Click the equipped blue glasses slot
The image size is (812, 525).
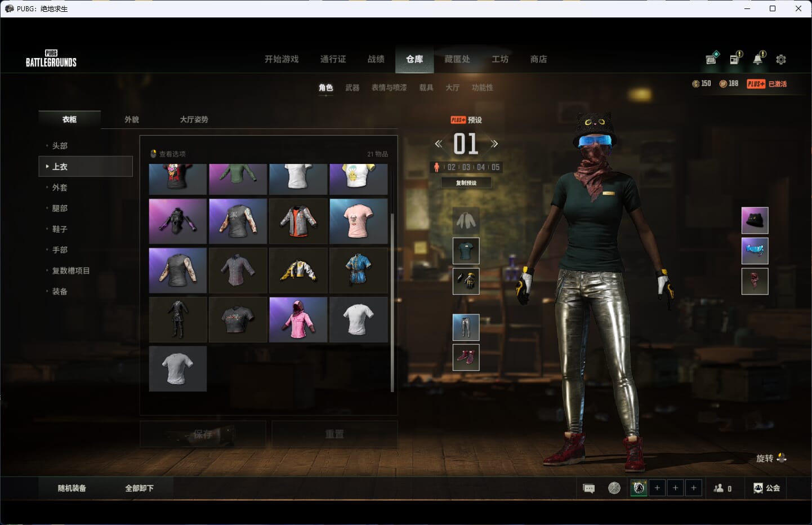point(755,251)
